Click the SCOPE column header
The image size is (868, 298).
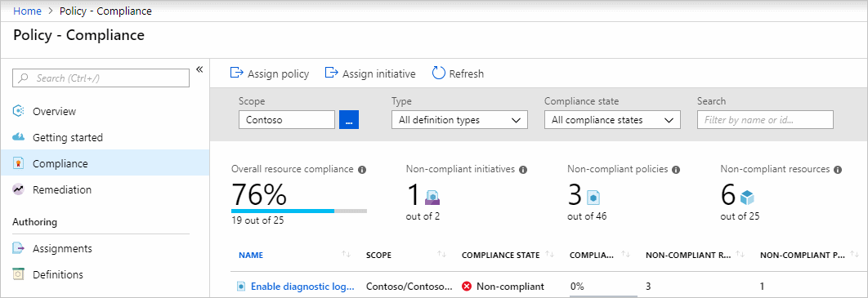pyautogui.click(x=378, y=256)
